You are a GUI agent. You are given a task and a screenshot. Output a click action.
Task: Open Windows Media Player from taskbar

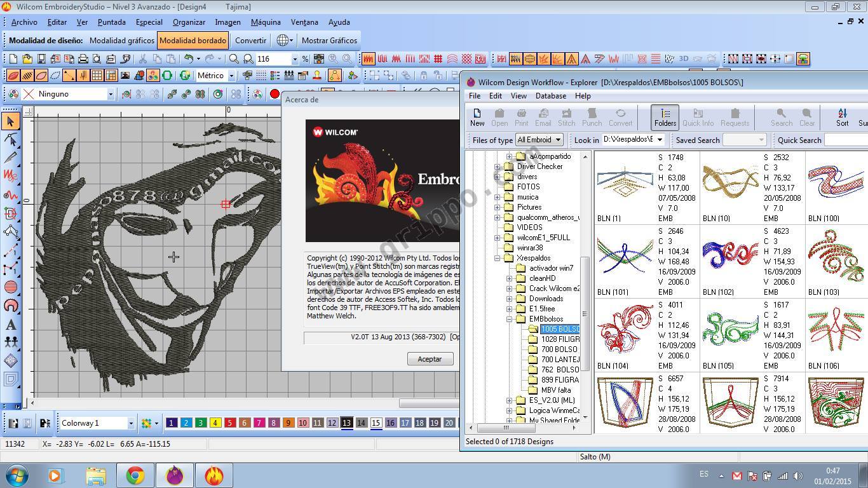pyautogui.click(x=55, y=475)
